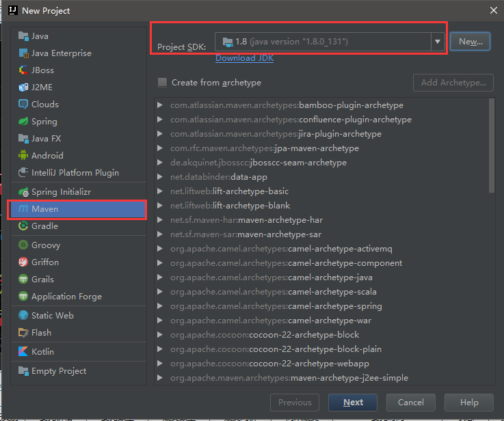Select the Spring Initializr icon
Screen dimensions: 504x421
tap(23, 192)
